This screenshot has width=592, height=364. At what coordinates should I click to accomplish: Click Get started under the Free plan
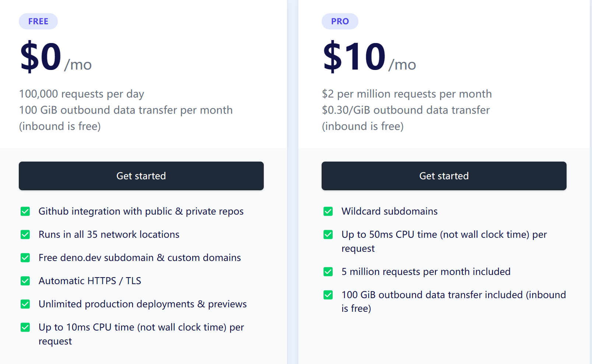coord(141,176)
